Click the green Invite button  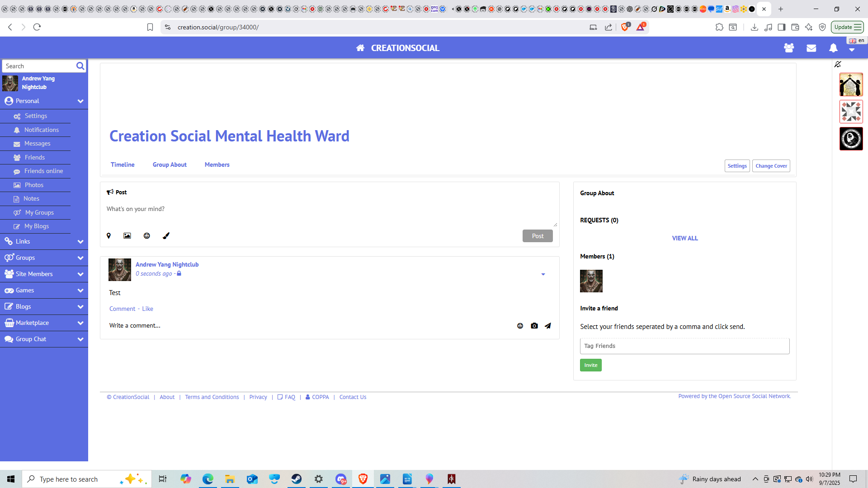(x=590, y=365)
